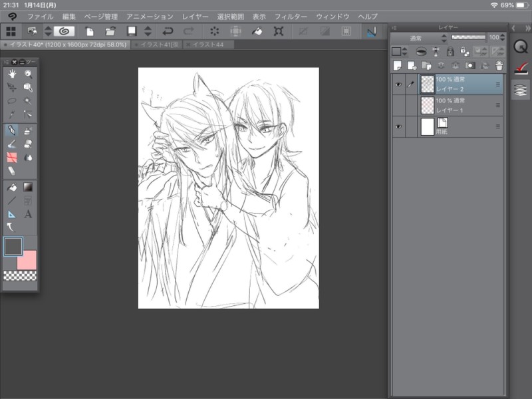Image resolution: width=532 pixels, height=399 pixels.
Task: Open the レイヤー menu in menu bar
Action: 196,16
